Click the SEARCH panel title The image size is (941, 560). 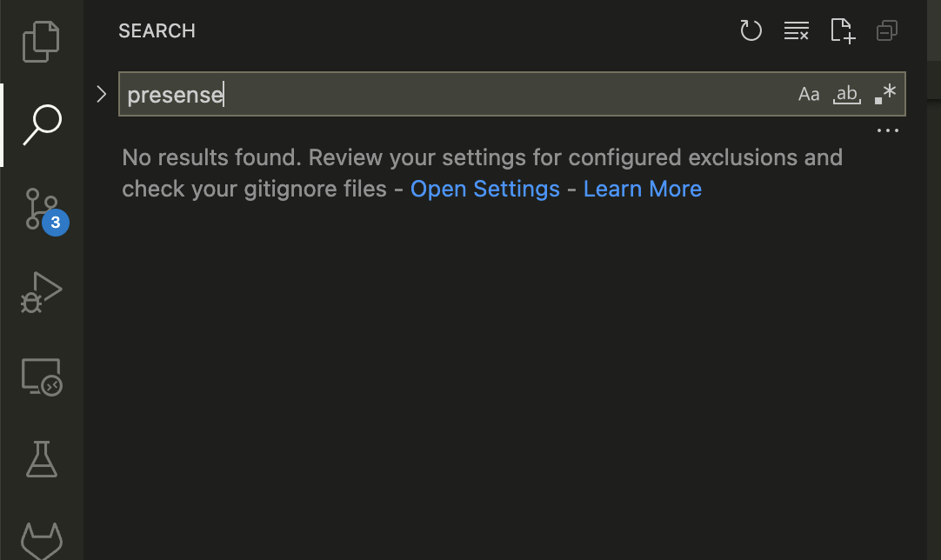point(157,31)
